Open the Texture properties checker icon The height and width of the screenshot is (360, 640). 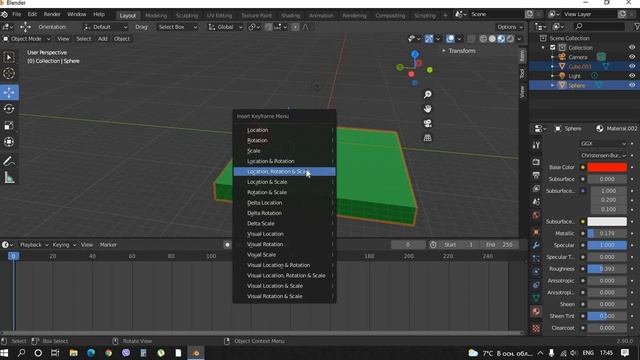[536, 328]
